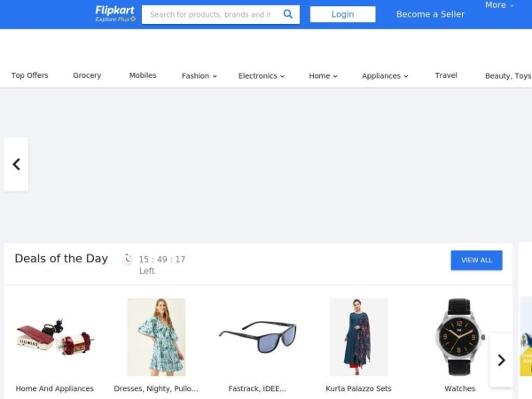Open the Travel category
This screenshot has width=532, height=399.
coord(446,75)
